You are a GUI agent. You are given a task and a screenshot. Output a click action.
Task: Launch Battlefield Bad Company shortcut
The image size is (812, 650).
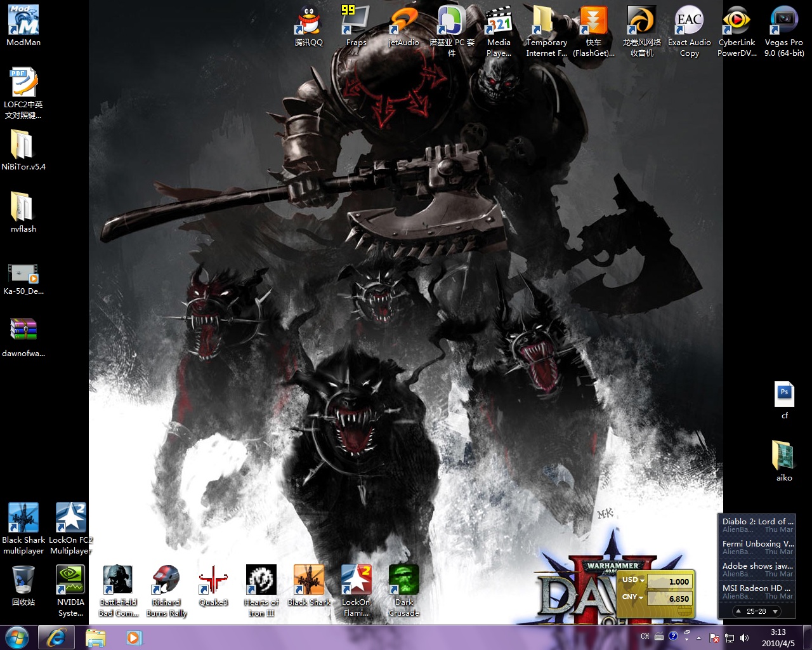pos(119,591)
